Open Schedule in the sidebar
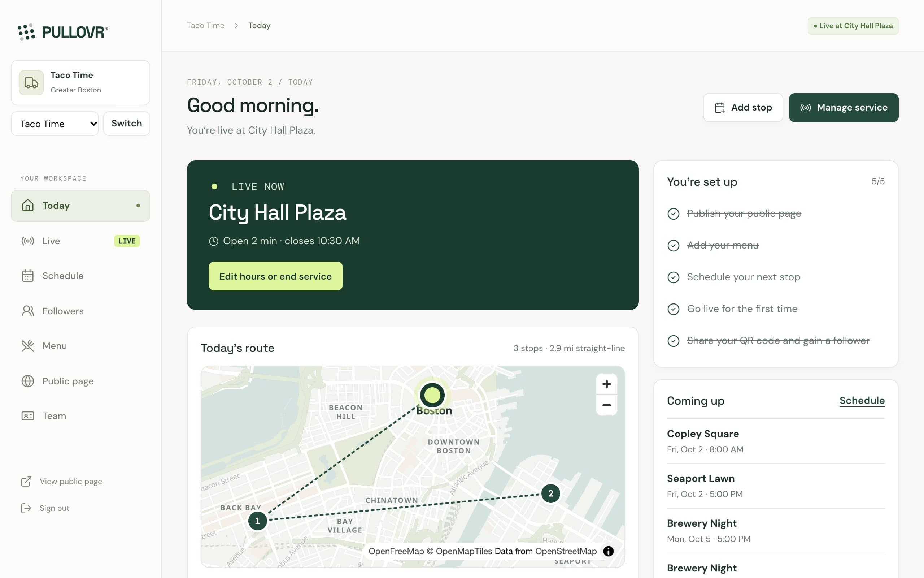The height and width of the screenshot is (578, 924). point(80,276)
